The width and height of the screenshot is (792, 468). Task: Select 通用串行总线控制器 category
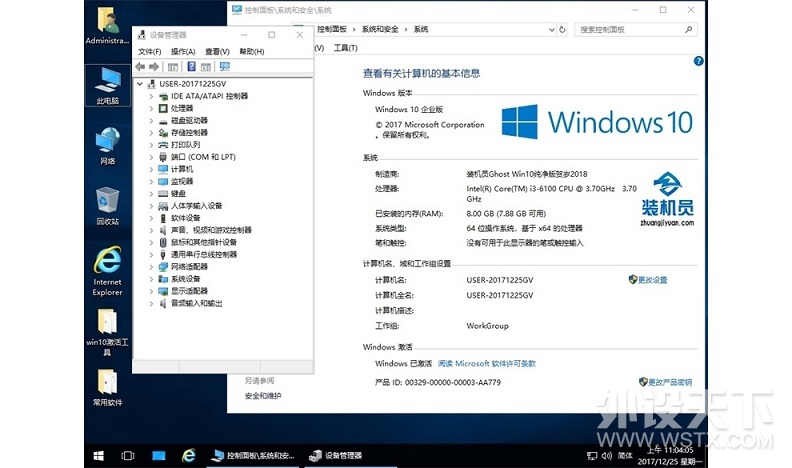pos(204,254)
